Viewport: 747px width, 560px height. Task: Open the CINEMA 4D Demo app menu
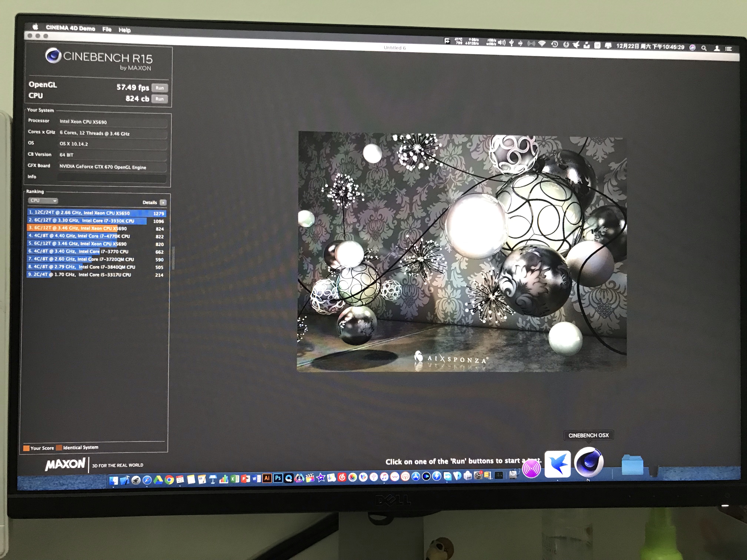click(x=70, y=28)
